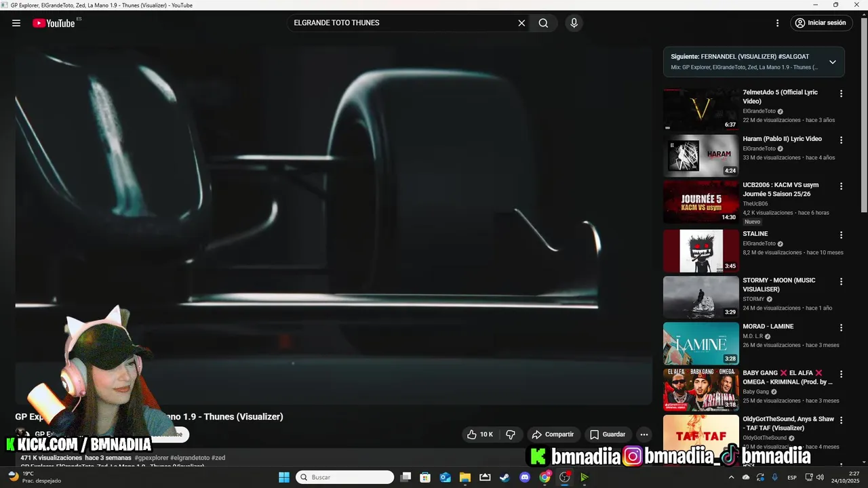This screenshot has width=868, height=488.
Task: Click TheUcB06 channel name
Action: [x=755, y=204]
